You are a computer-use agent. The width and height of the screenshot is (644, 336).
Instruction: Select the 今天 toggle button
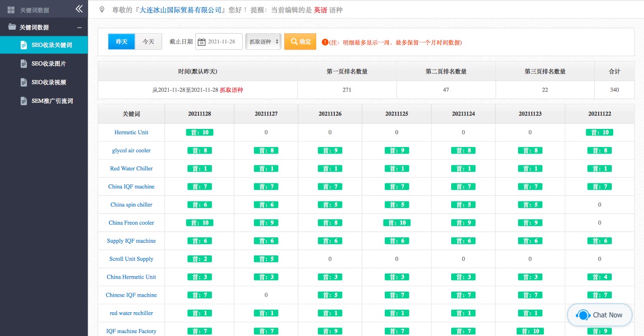click(x=148, y=41)
